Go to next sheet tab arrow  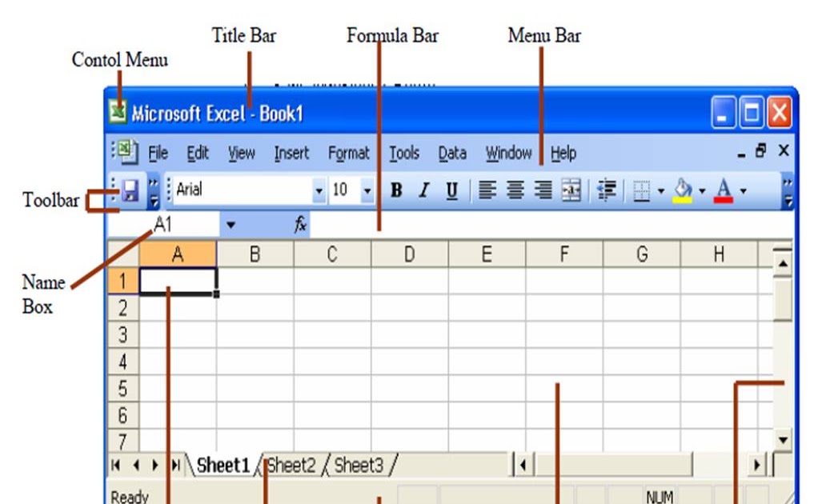pos(155,465)
